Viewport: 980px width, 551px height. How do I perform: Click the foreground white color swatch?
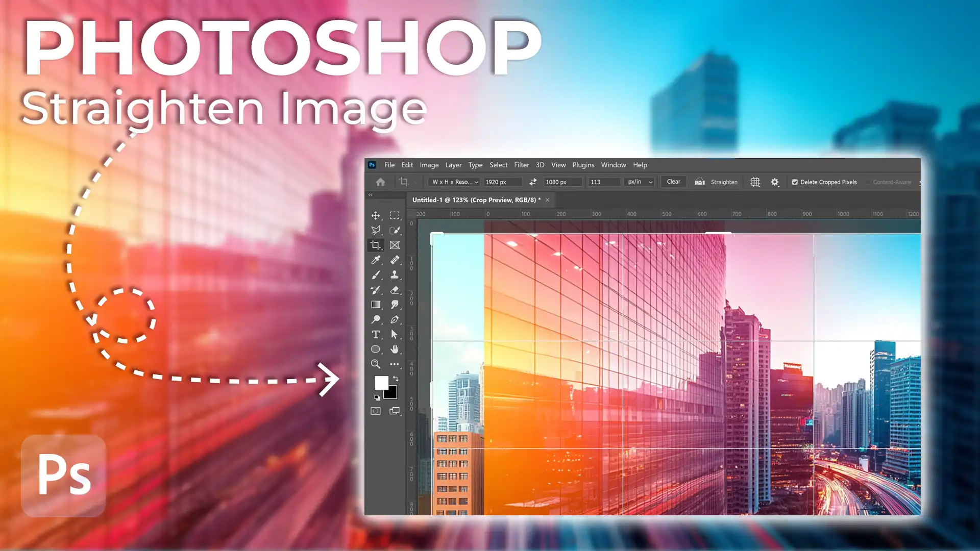pyautogui.click(x=380, y=383)
